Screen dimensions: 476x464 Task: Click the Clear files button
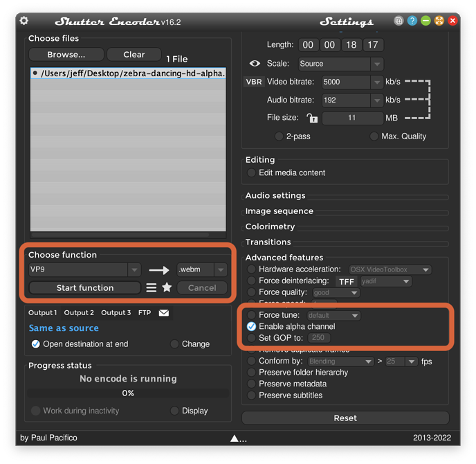click(x=134, y=55)
